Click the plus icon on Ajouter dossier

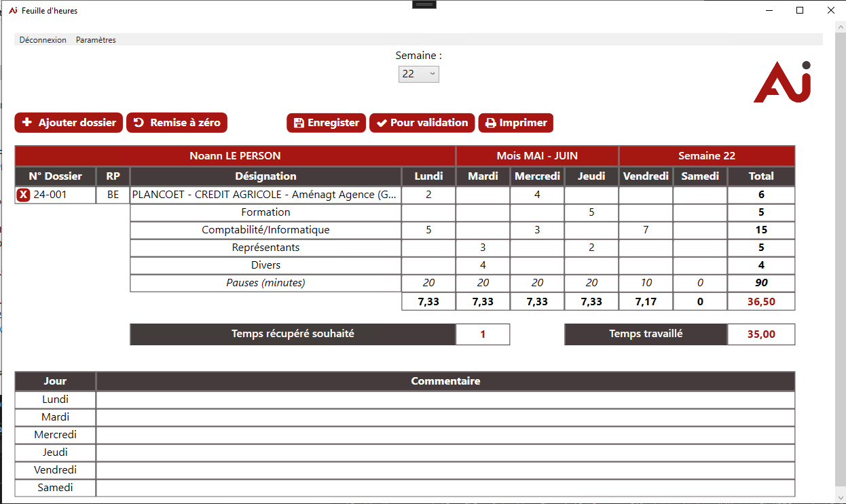(27, 123)
